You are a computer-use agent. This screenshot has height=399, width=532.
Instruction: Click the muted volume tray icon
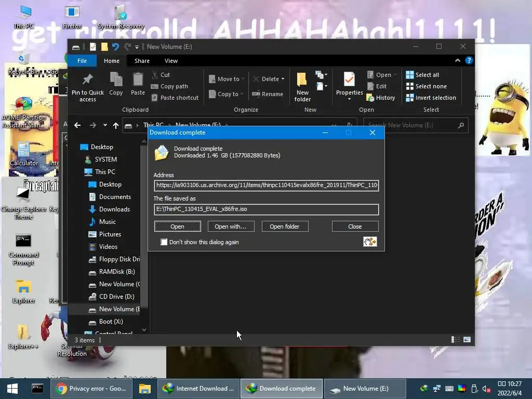pos(486,389)
